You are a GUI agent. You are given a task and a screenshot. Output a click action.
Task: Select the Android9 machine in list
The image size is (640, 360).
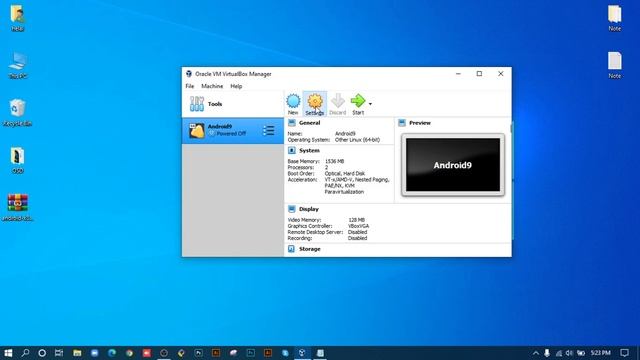coord(233,131)
